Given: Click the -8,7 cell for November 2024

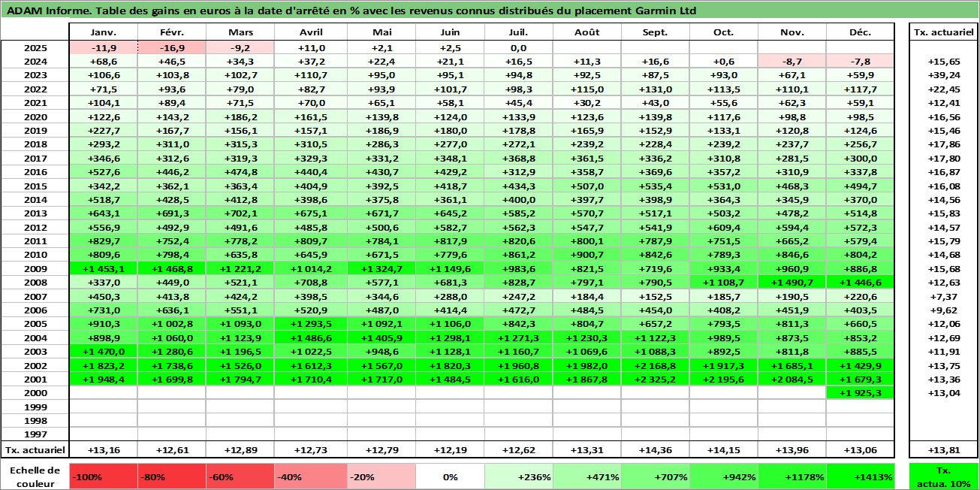Looking at the screenshot, I should [792, 61].
